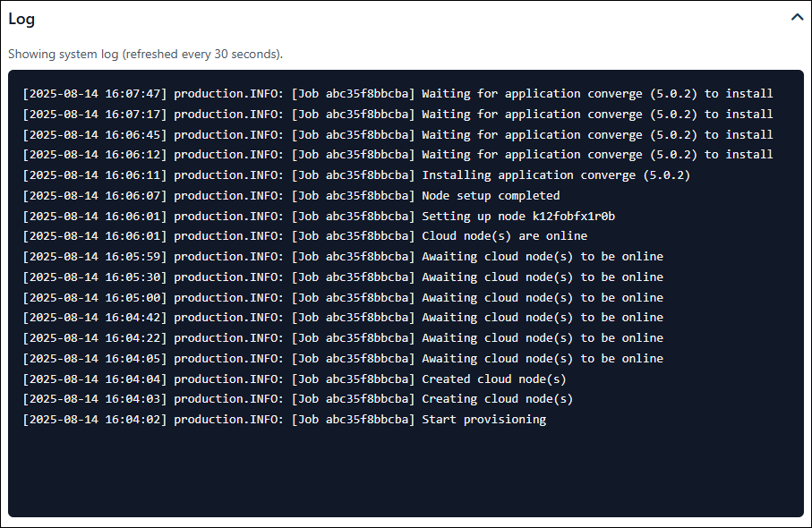Click the 'Start provisioning' log line

click(285, 420)
